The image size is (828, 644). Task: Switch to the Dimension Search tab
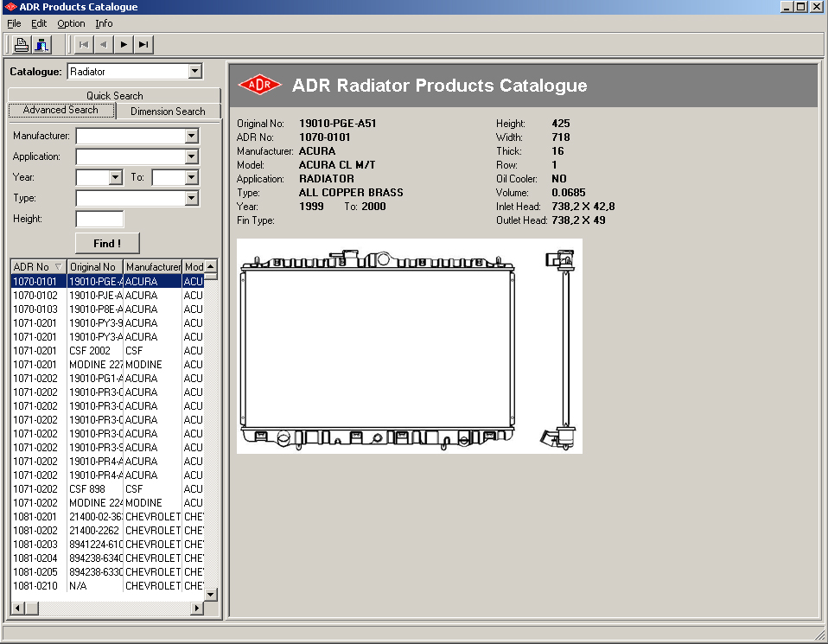(x=168, y=111)
